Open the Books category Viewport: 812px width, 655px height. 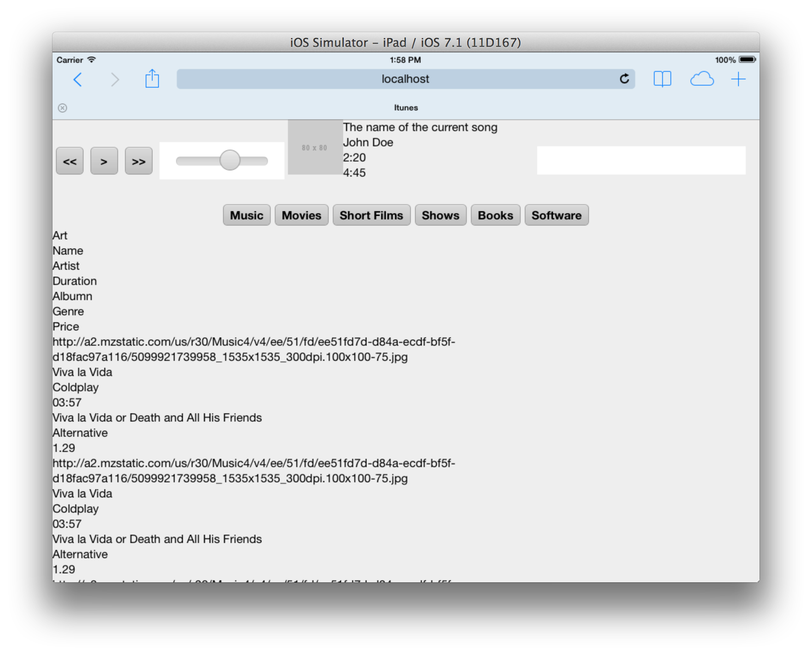(495, 215)
